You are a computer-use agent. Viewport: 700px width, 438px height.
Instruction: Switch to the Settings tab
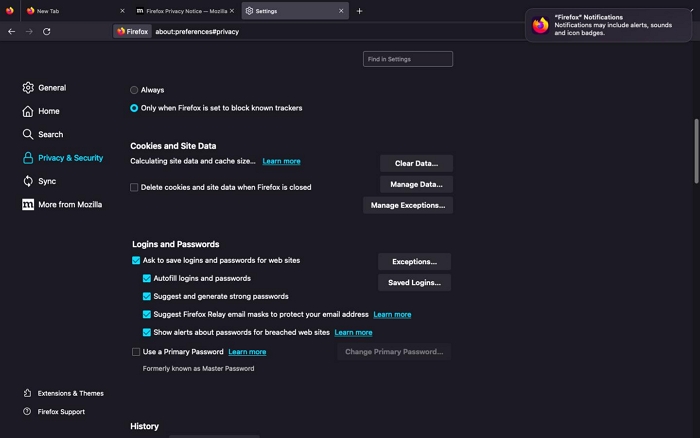295,11
